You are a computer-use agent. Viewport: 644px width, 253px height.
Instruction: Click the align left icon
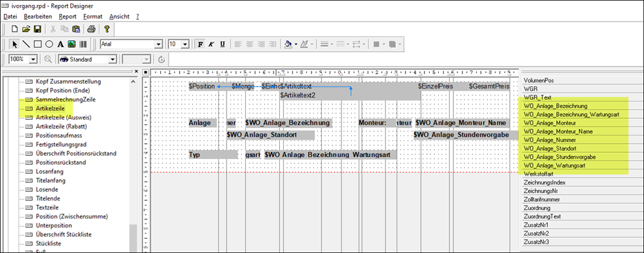238,44
